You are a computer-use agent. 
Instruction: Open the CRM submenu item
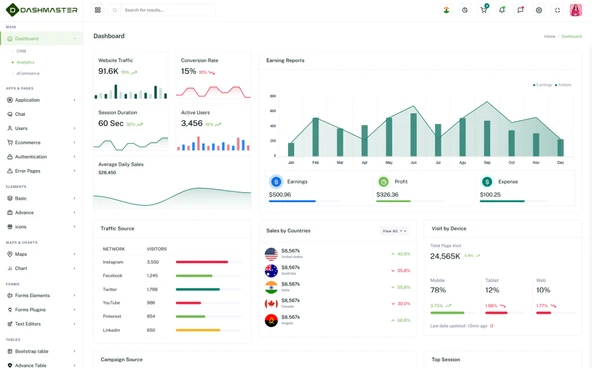21,51
